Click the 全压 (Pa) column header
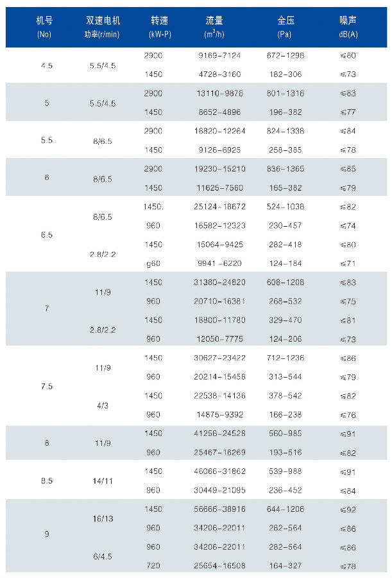The height and width of the screenshot is (578, 392). (285, 27)
